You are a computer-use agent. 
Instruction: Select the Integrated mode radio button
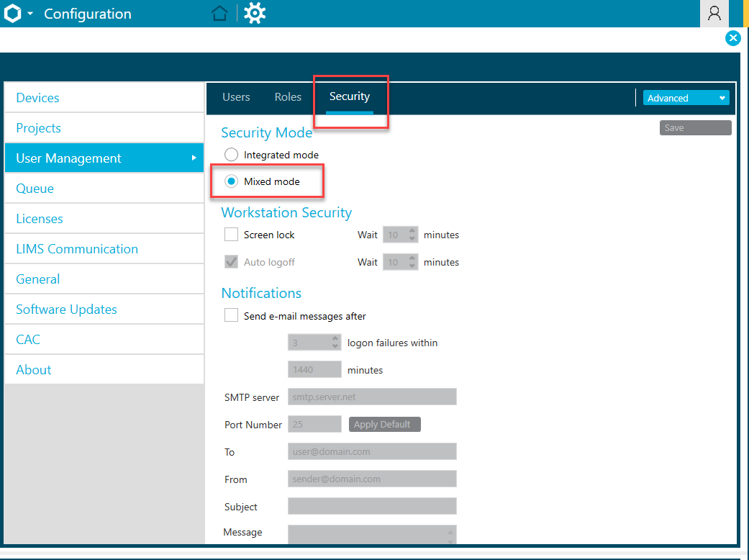coord(232,155)
